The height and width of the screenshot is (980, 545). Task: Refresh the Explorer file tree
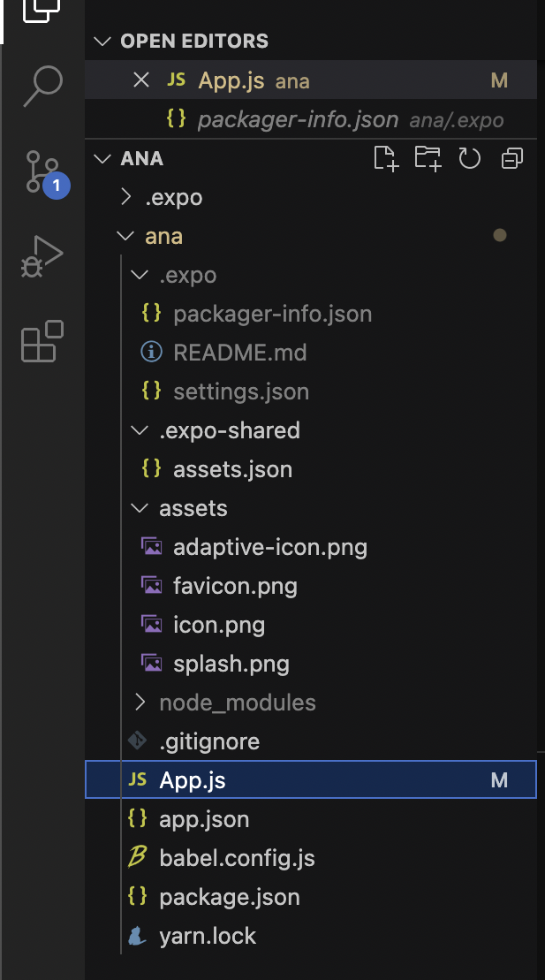click(x=469, y=158)
